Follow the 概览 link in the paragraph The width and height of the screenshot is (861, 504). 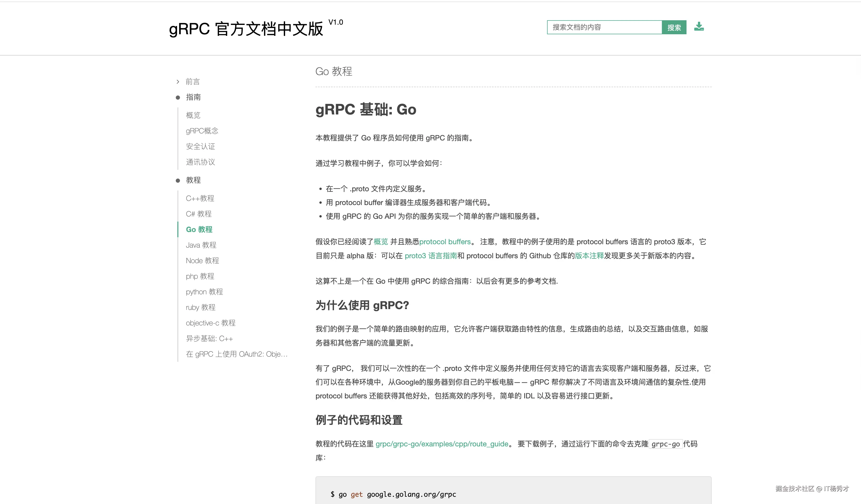381,242
